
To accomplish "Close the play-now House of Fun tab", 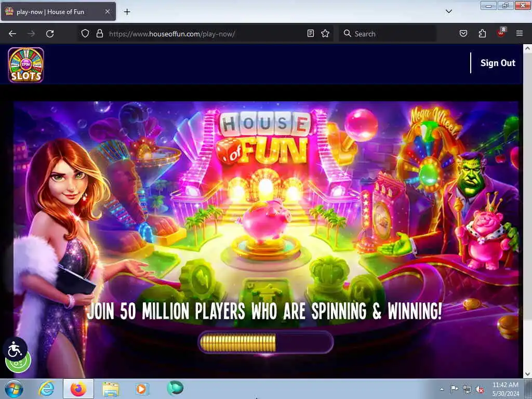I will pyautogui.click(x=107, y=11).
